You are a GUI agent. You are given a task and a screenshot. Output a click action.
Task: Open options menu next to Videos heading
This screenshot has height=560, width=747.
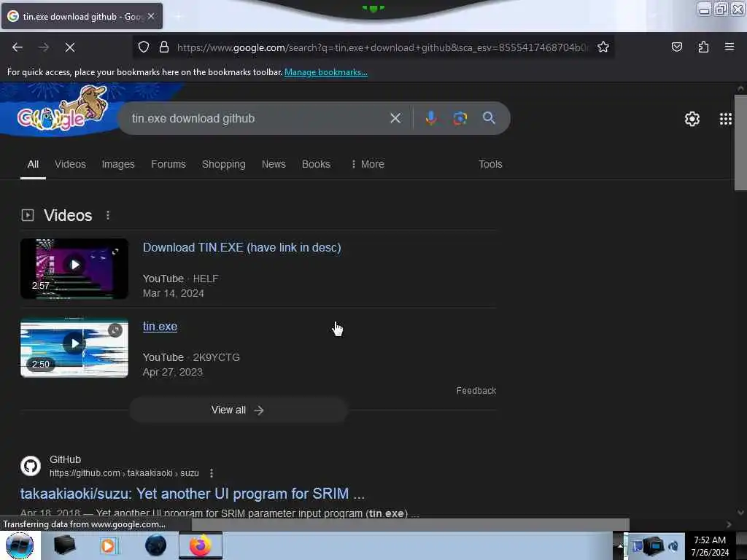108,215
